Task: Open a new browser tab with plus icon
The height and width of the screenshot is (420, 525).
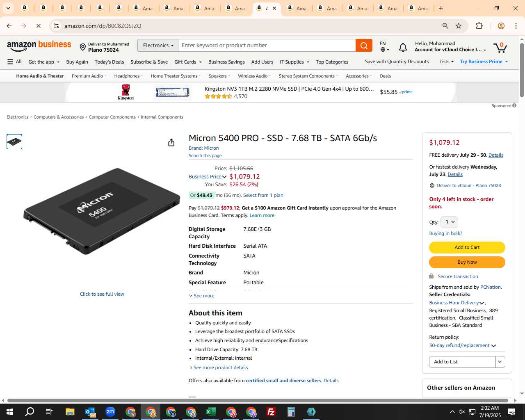Action: click(x=441, y=8)
